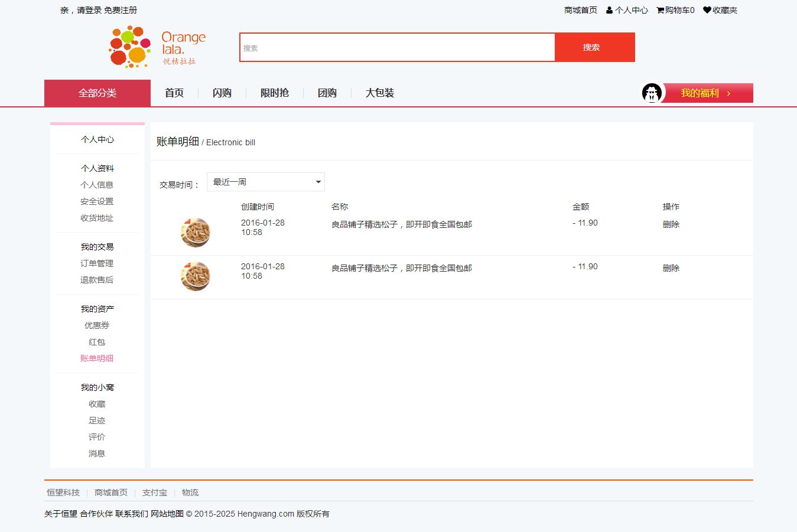Open 闪购 navigation tab

[222, 93]
